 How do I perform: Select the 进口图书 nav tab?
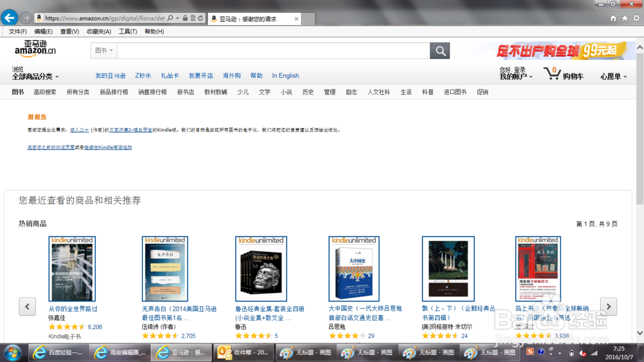pyautogui.click(x=455, y=92)
